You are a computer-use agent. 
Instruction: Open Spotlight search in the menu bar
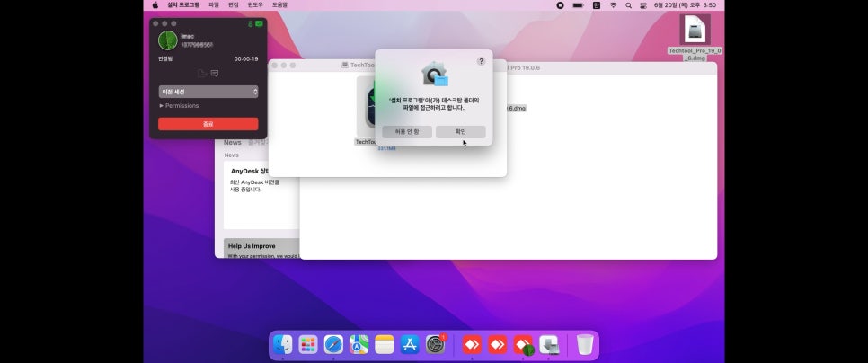[628, 5]
